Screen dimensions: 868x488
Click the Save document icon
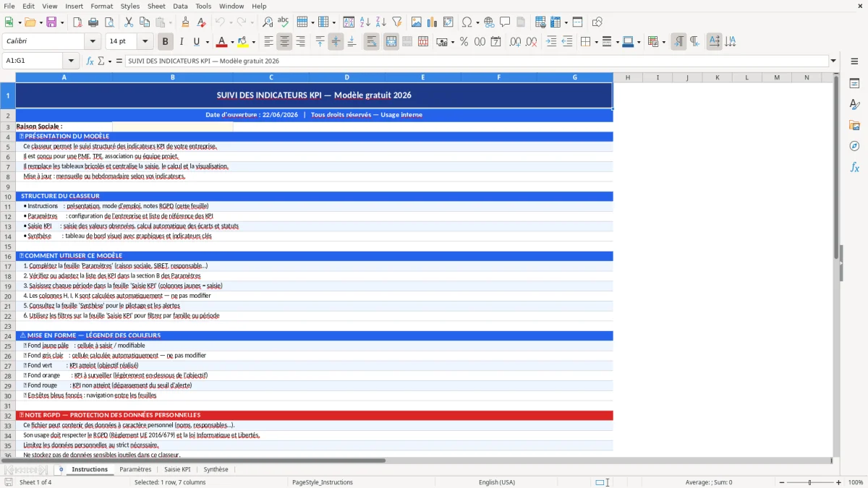pyautogui.click(x=51, y=22)
